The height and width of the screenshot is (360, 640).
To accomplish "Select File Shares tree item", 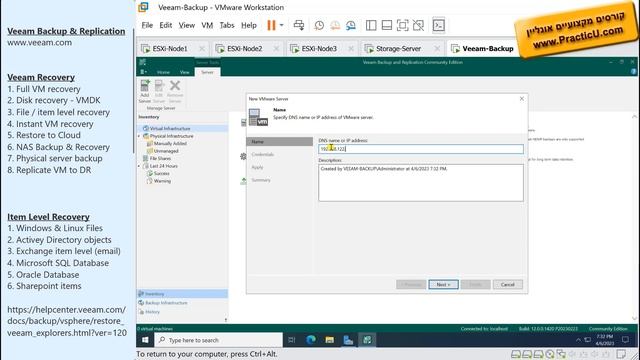I will (x=160, y=158).
